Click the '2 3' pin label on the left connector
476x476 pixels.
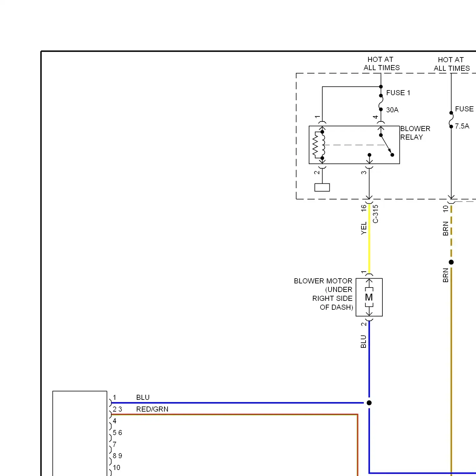tap(117, 409)
